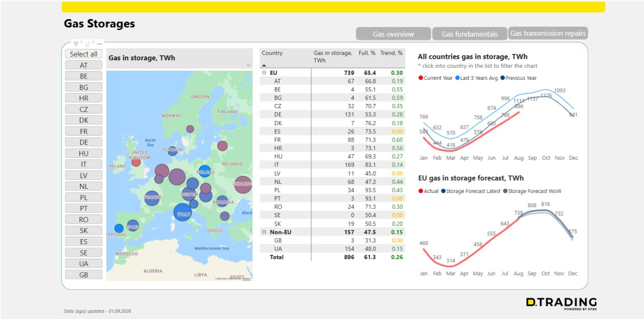Click the sort arrow under Country header

pos(263,65)
